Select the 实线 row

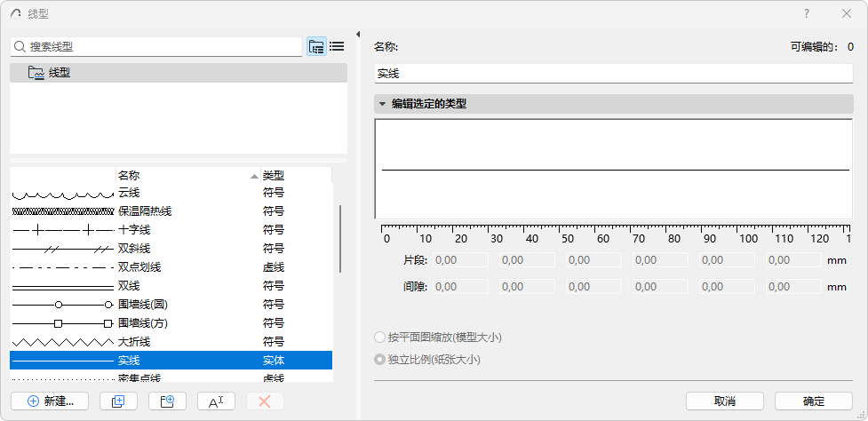pos(171,360)
